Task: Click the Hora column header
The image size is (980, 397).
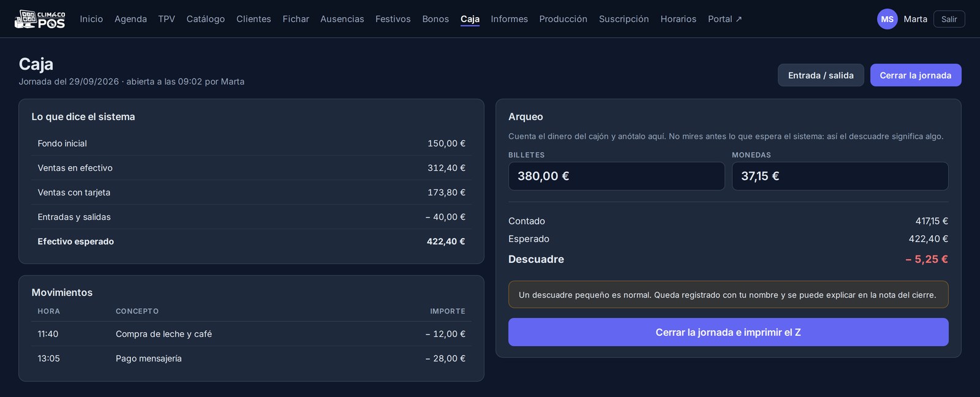Action: click(x=49, y=311)
